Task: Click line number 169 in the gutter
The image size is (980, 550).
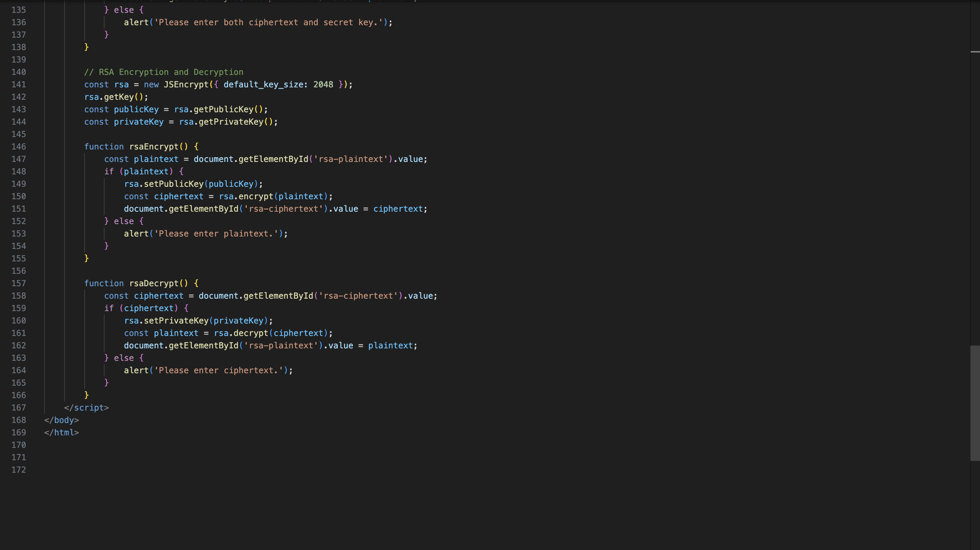Action: [x=19, y=432]
